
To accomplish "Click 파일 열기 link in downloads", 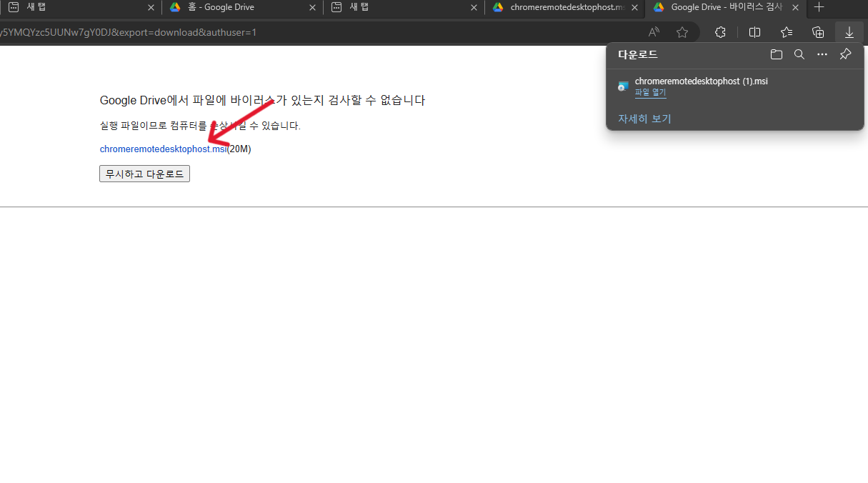I will (x=650, y=92).
